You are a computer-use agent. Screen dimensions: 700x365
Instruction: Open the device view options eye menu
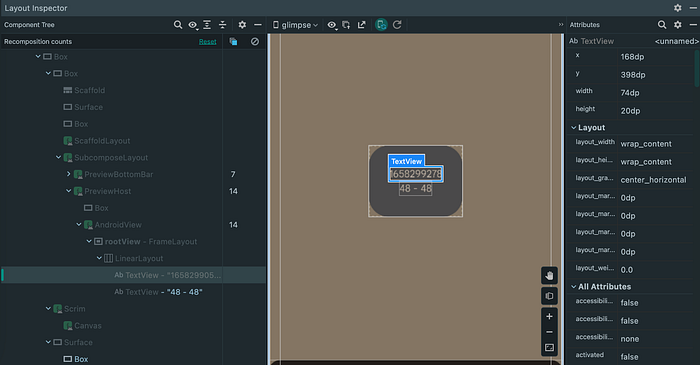coord(332,25)
